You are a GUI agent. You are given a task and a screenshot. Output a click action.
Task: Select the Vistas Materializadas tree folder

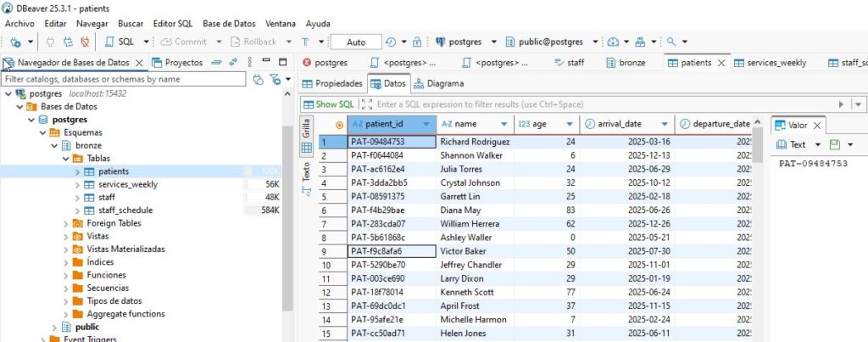point(125,249)
